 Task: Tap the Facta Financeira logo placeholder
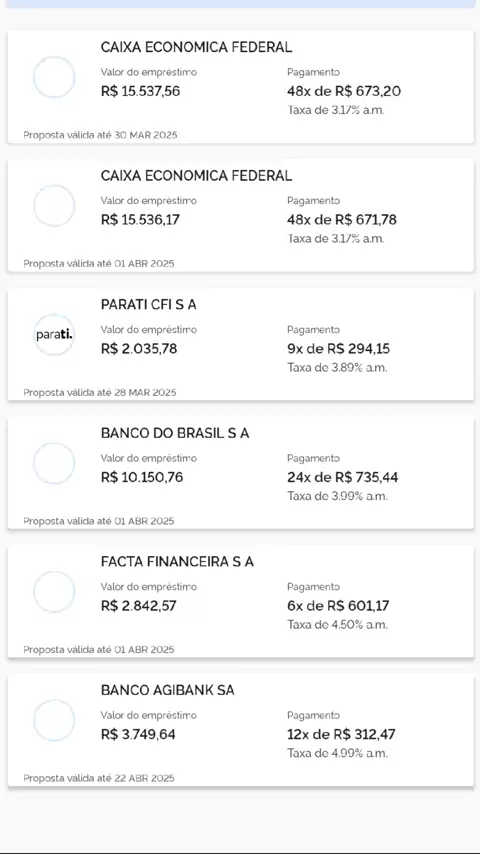pos(54,591)
